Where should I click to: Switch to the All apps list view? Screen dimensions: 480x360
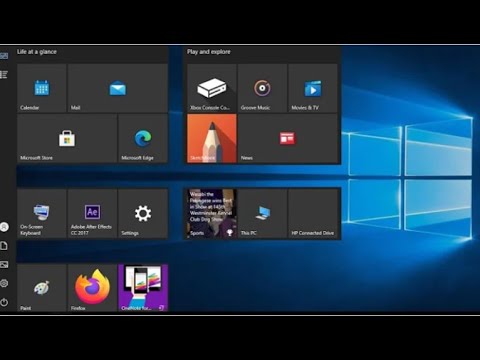4,74
